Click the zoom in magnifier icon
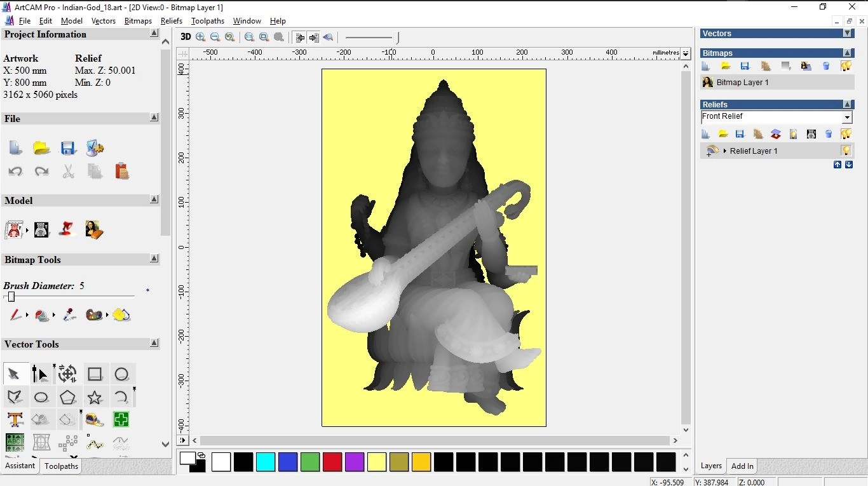The height and width of the screenshot is (486, 868). tap(201, 37)
